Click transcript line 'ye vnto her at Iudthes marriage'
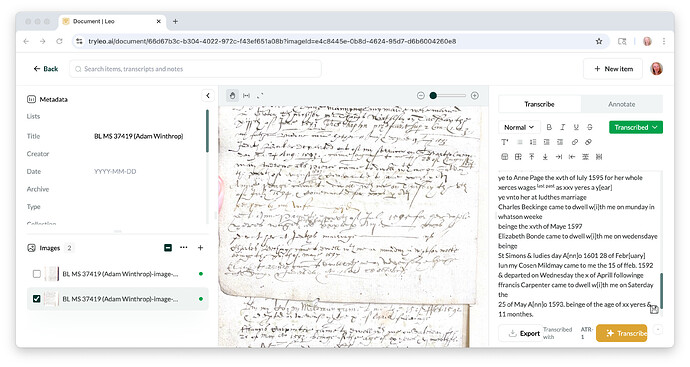The width and height of the screenshot is (690, 367). tap(542, 197)
